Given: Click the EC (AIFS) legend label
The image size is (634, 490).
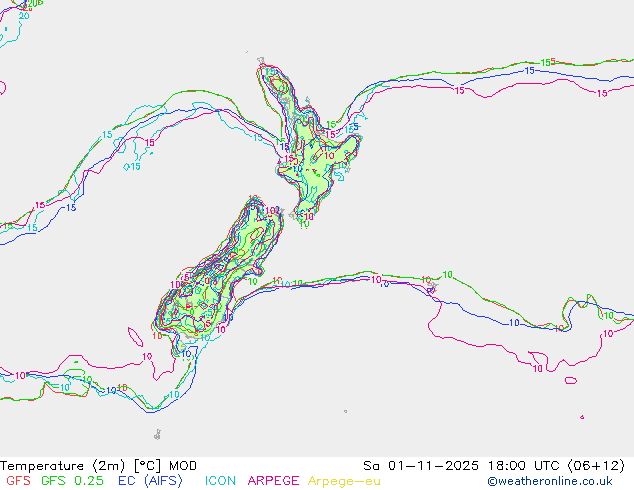Looking at the screenshot, I should (x=150, y=481).
